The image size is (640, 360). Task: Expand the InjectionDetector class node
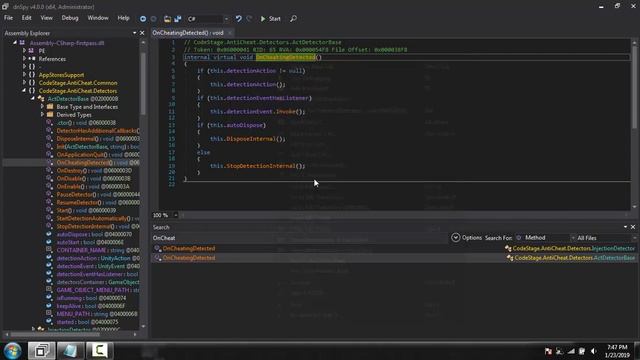point(33,329)
